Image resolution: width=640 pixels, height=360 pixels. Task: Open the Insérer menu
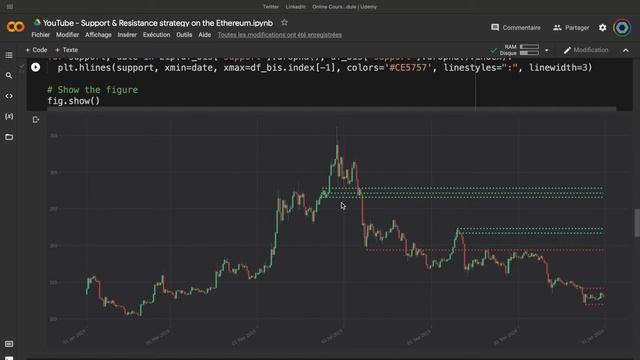tap(127, 35)
